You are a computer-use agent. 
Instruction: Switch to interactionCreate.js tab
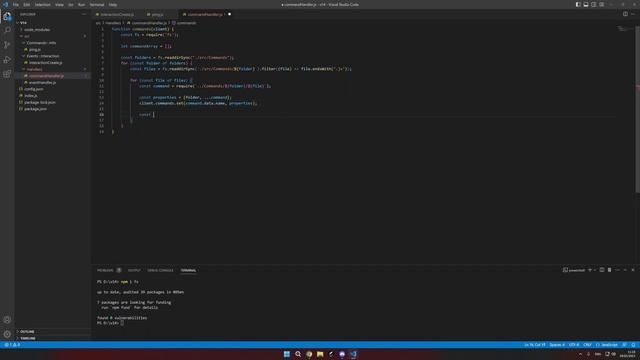click(117, 14)
